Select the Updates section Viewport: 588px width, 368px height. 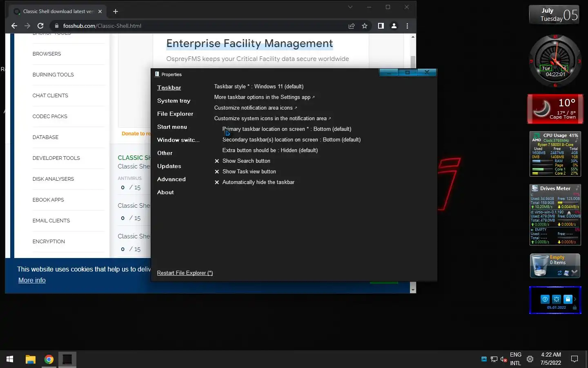coord(169,166)
